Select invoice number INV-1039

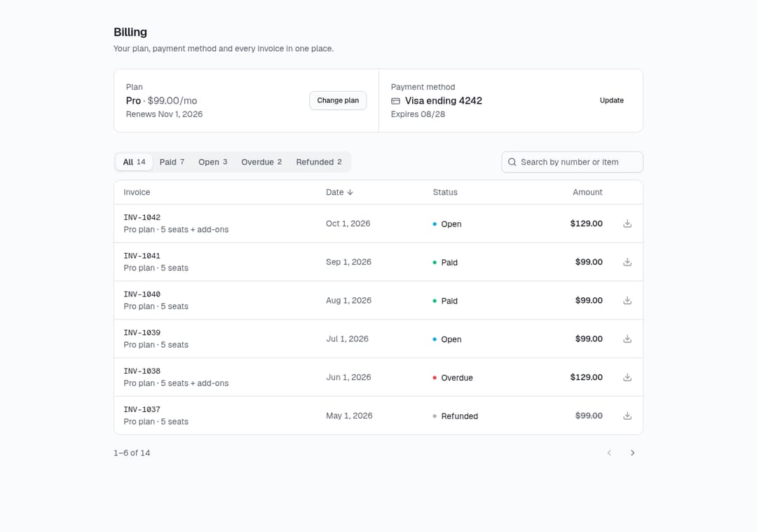click(142, 333)
